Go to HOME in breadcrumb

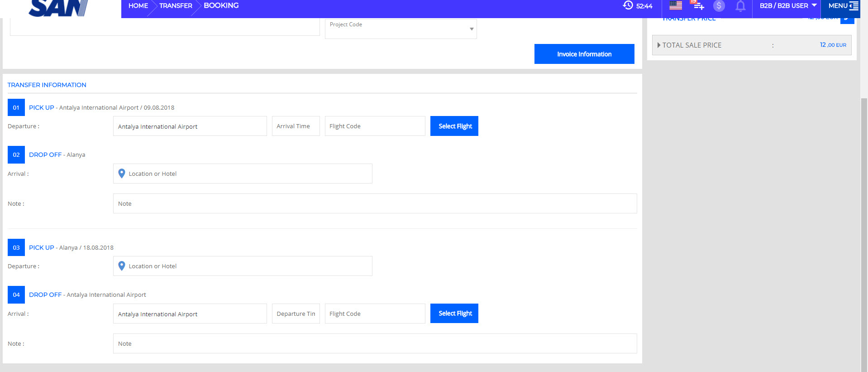pyautogui.click(x=138, y=6)
